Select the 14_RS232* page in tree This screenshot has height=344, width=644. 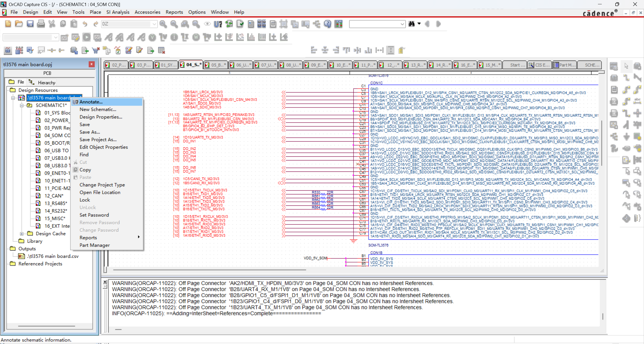pos(56,211)
